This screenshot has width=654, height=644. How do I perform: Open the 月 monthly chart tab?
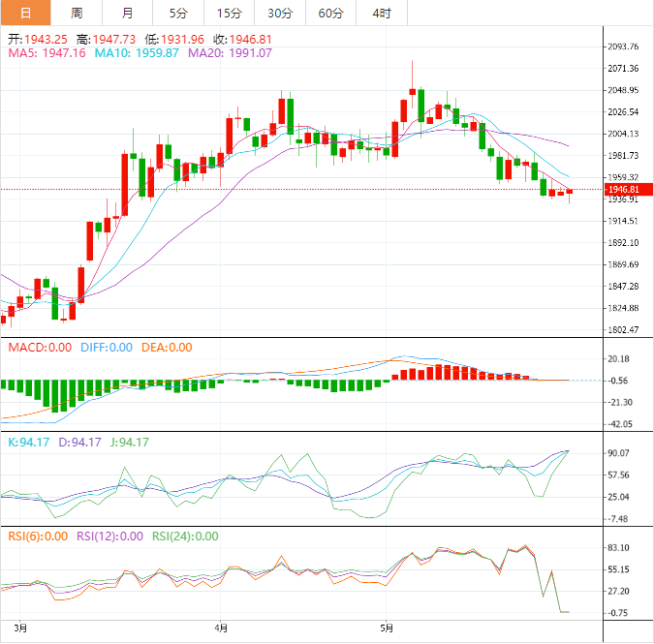[128, 14]
